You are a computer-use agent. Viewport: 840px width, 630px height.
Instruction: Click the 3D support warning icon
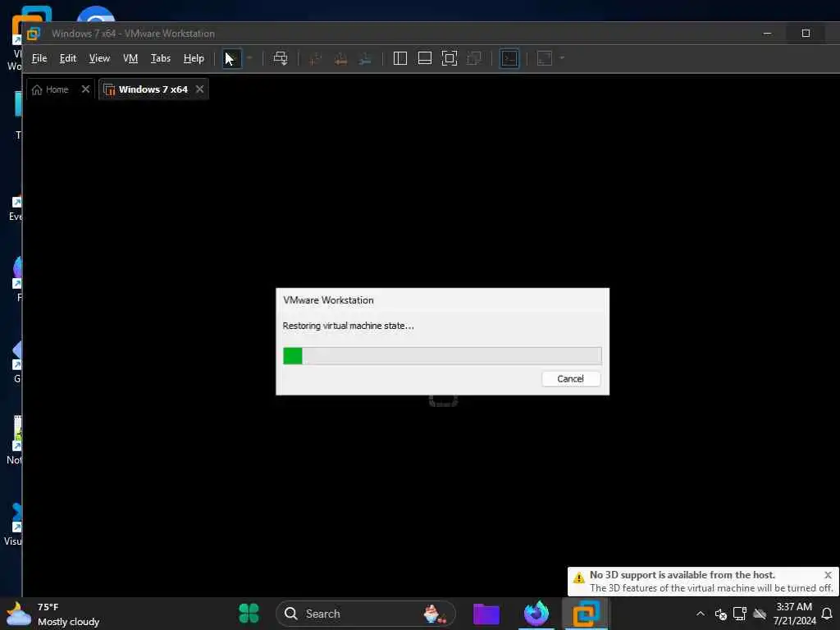pyautogui.click(x=578, y=577)
